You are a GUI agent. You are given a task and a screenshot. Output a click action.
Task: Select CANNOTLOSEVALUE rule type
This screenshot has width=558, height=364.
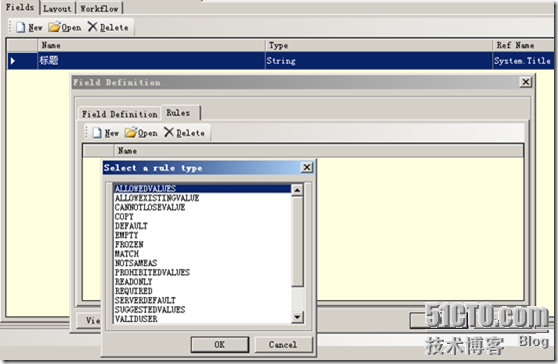click(202, 207)
